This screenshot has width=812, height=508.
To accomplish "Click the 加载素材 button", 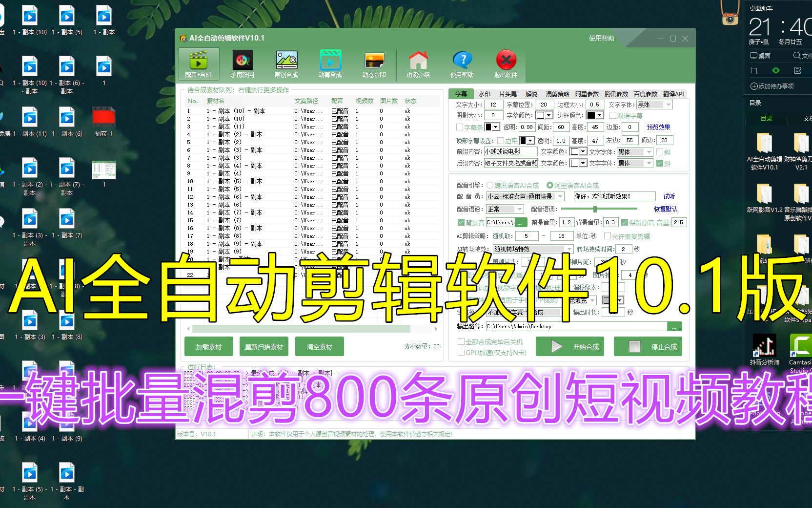I will click(209, 347).
